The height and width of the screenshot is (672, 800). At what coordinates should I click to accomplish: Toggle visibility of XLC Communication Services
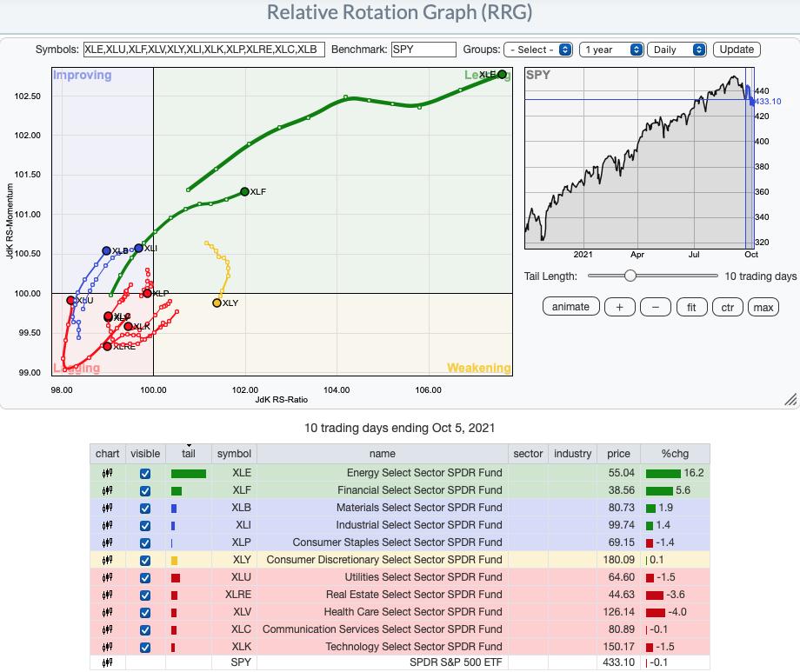(x=145, y=629)
